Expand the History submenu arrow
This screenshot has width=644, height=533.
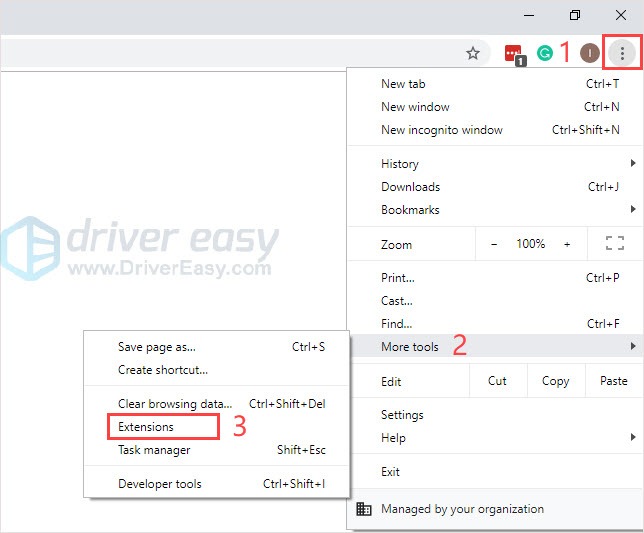pyautogui.click(x=632, y=163)
